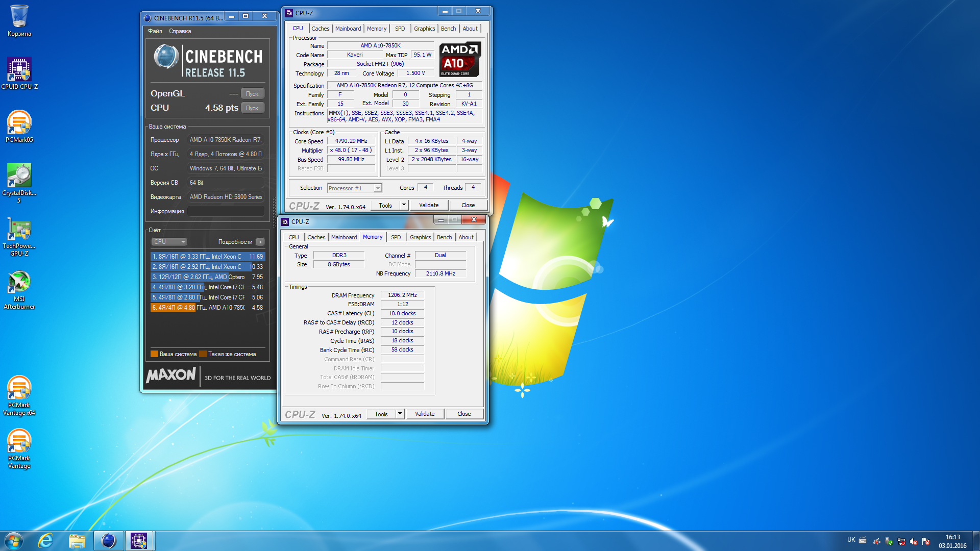Screen dimensions: 980x551
Task: Open PCMark Vantage desktop shortcut
Action: [x=19, y=448]
